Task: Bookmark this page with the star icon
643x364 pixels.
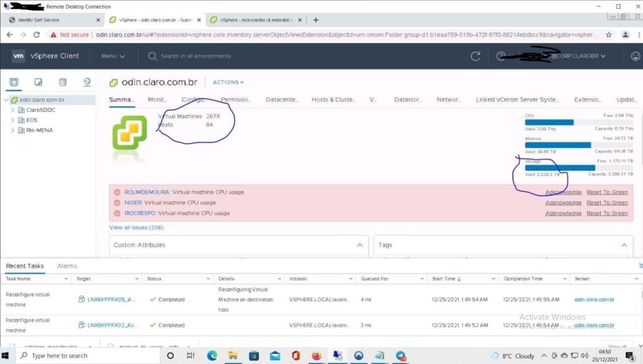Action: [608, 35]
